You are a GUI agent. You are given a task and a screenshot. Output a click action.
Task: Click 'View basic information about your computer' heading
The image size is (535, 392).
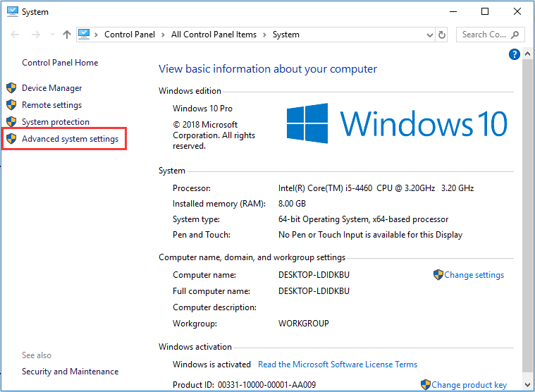click(268, 69)
